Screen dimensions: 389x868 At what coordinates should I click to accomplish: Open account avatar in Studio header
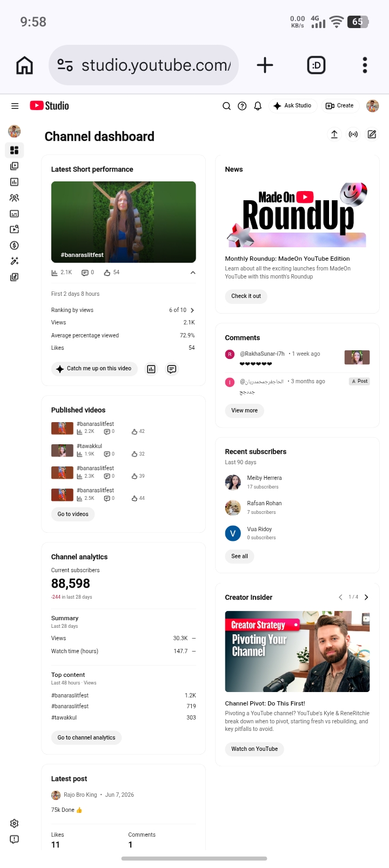point(372,106)
